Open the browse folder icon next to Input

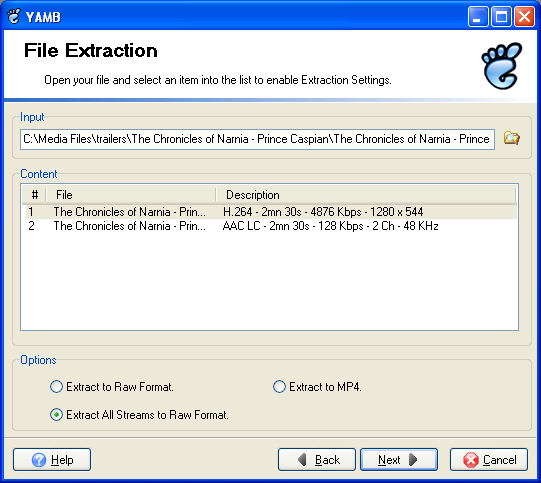pyautogui.click(x=511, y=139)
